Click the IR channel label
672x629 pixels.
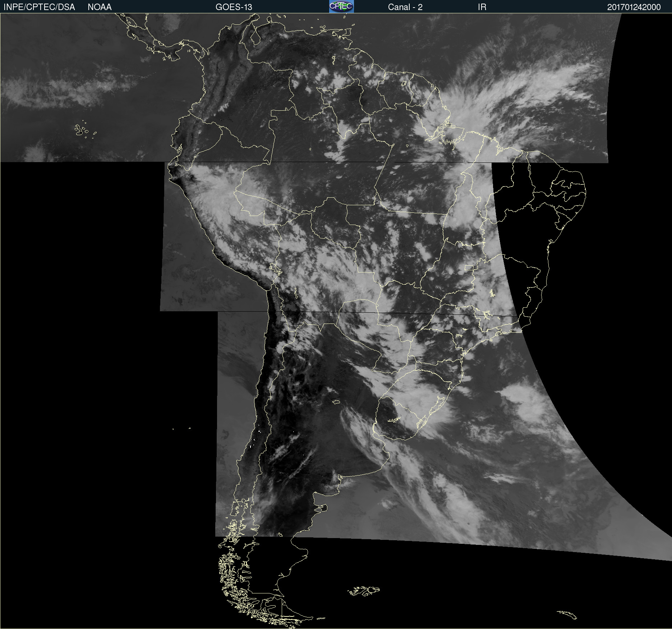click(x=482, y=7)
